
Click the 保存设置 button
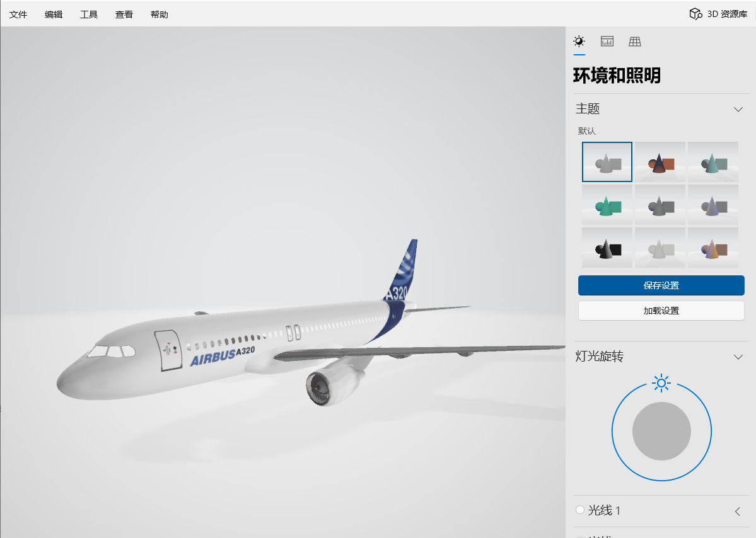coord(661,285)
